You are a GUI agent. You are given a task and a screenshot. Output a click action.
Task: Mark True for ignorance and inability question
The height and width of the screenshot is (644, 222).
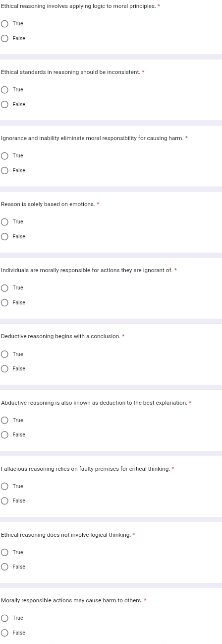[x=5, y=156]
